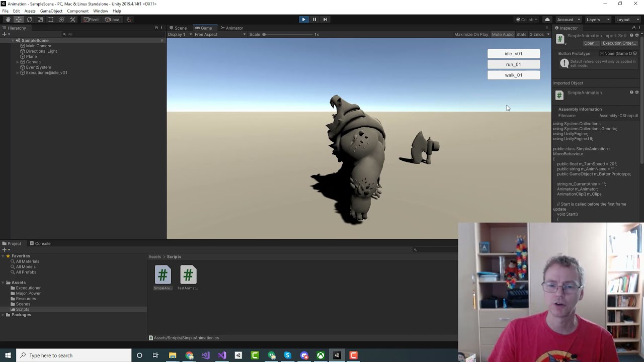Select the Hand tool in toolbar

pyautogui.click(x=8, y=20)
